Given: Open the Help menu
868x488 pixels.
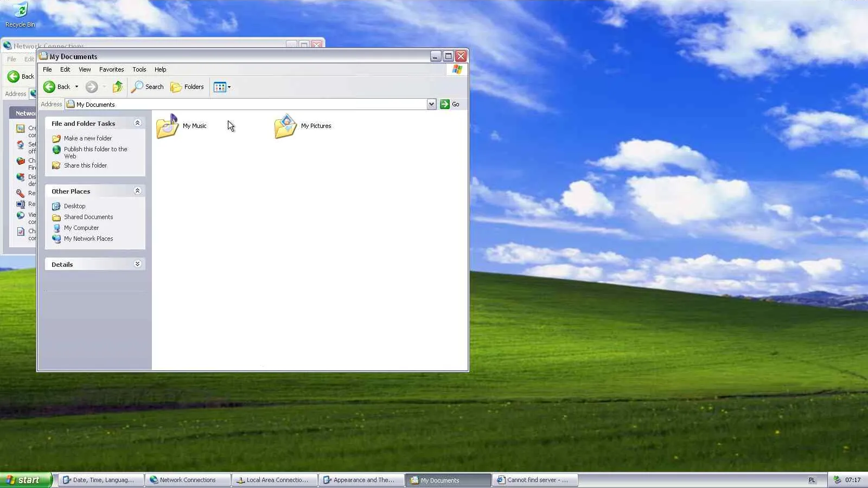Looking at the screenshot, I should 161,69.
